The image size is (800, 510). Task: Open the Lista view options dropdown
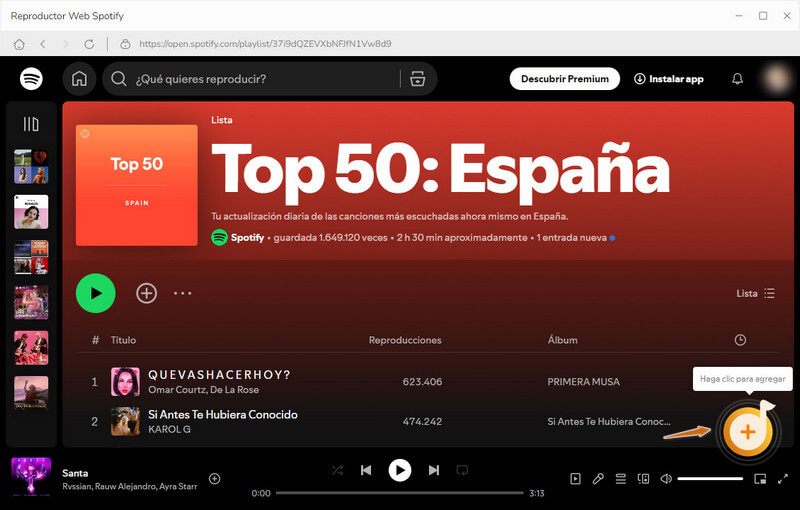756,293
